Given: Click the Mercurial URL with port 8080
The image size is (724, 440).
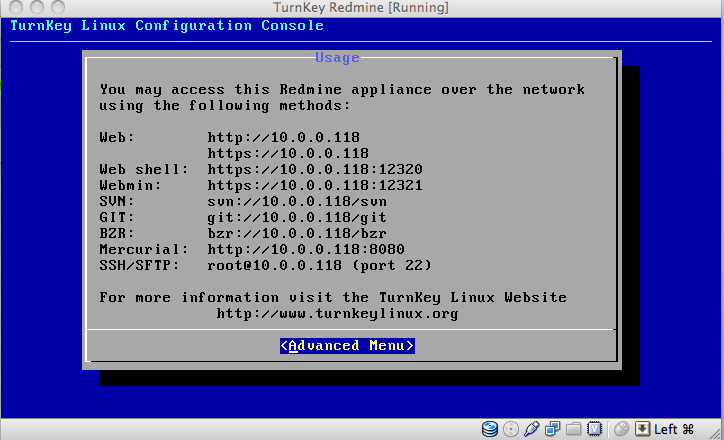Looking at the screenshot, I should coord(306,249).
